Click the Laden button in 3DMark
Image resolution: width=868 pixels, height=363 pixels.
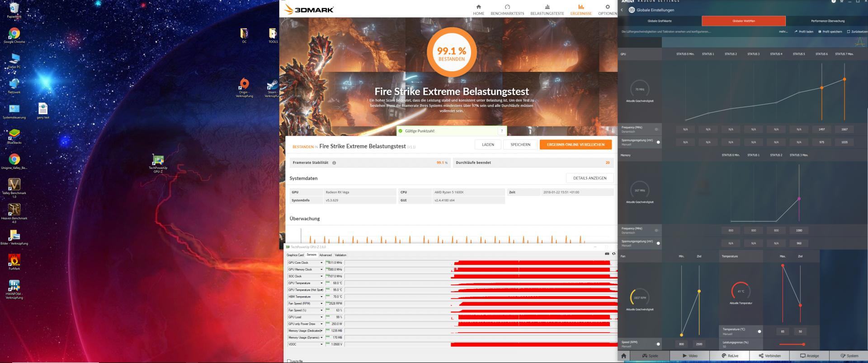(x=488, y=144)
